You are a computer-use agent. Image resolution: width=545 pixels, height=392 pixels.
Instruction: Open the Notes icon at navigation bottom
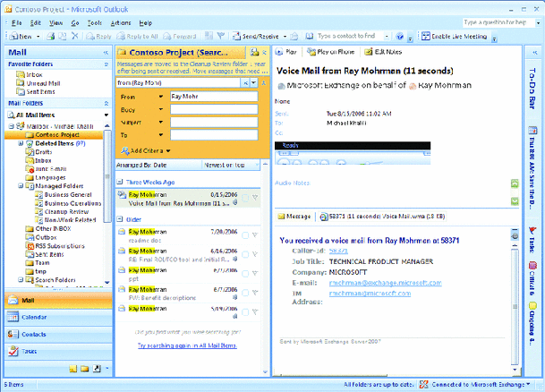pyautogui.click(x=73, y=369)
